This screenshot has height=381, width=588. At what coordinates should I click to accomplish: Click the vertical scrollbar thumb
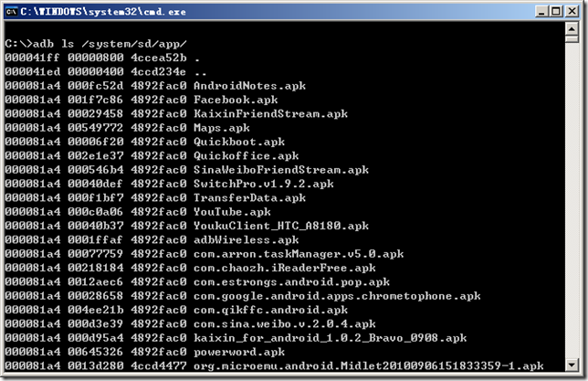(572, 39)
